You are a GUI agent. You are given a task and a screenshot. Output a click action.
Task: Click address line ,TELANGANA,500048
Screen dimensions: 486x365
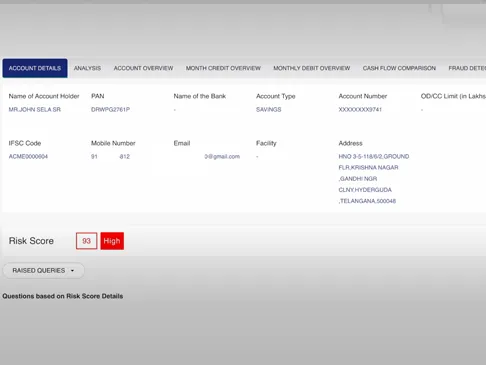367,201
